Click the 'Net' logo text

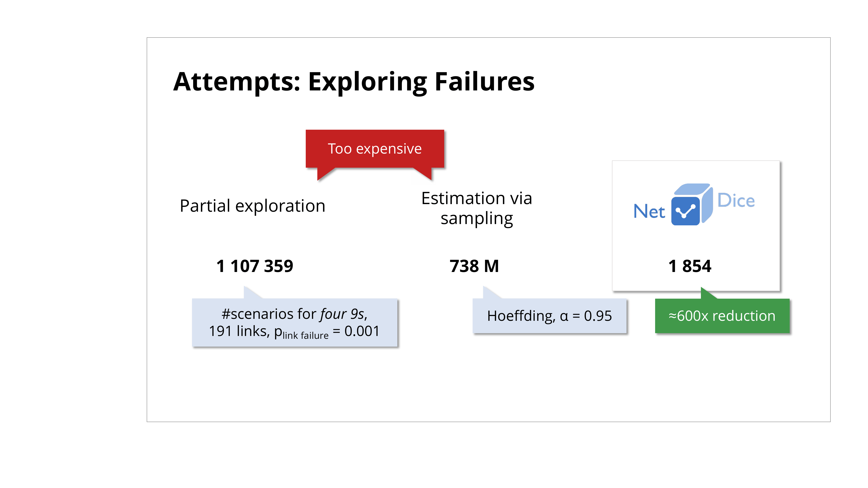(649, 211)
